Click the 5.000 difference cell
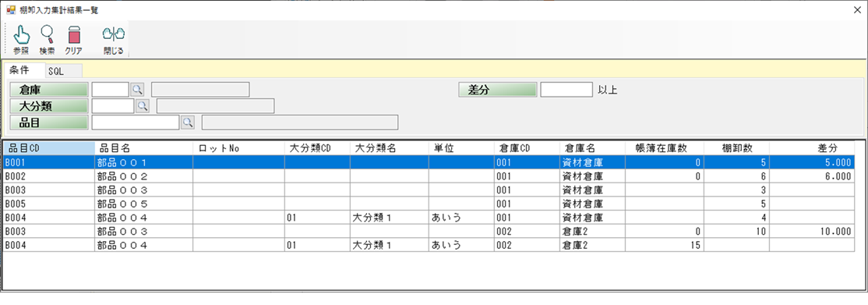868x305 pixels. coord(812,162)
